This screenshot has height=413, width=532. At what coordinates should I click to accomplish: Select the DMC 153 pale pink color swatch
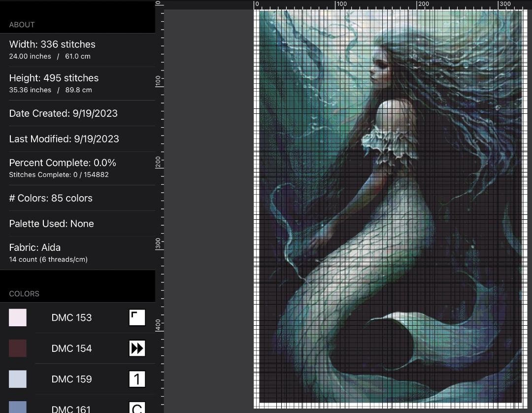(17, 317)
